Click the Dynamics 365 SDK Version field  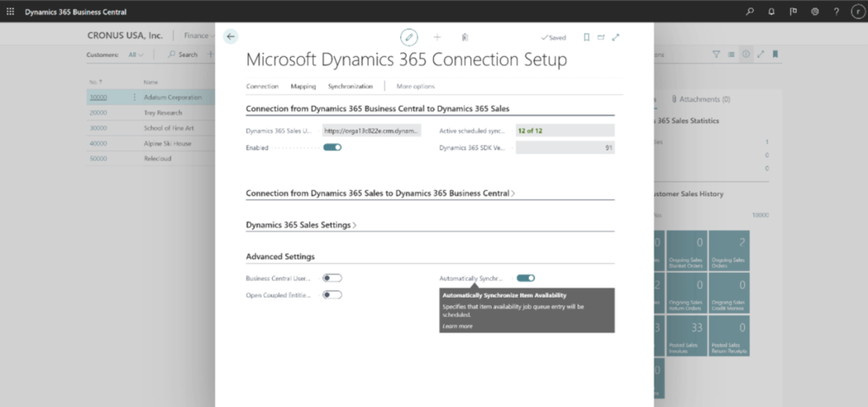pyautogui.click(x=565, y=148)
